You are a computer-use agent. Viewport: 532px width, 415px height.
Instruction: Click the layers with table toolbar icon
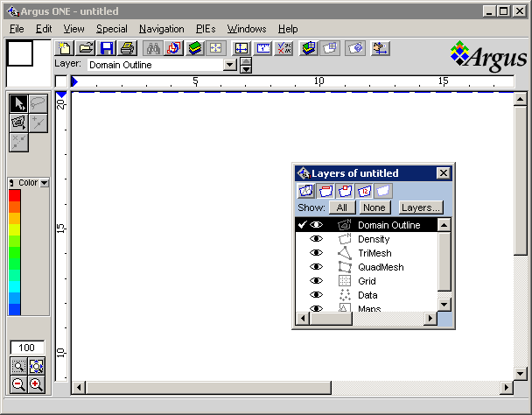(309, 48)
